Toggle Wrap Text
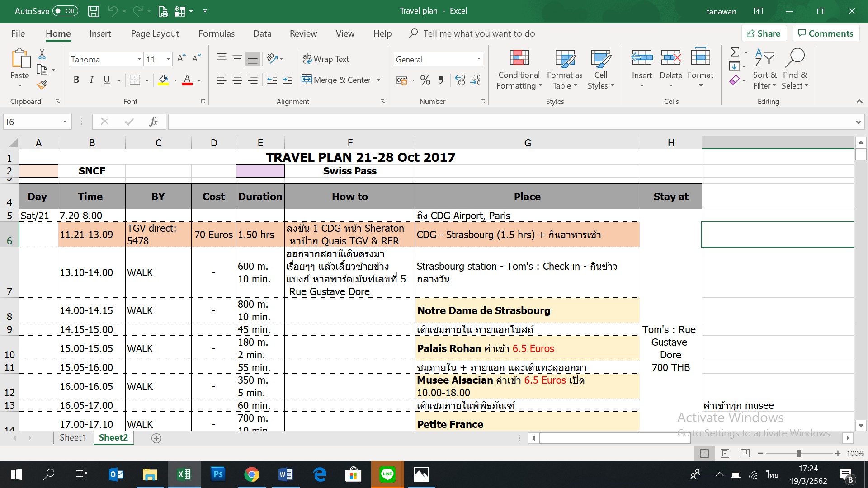 (x=325, y=59)
